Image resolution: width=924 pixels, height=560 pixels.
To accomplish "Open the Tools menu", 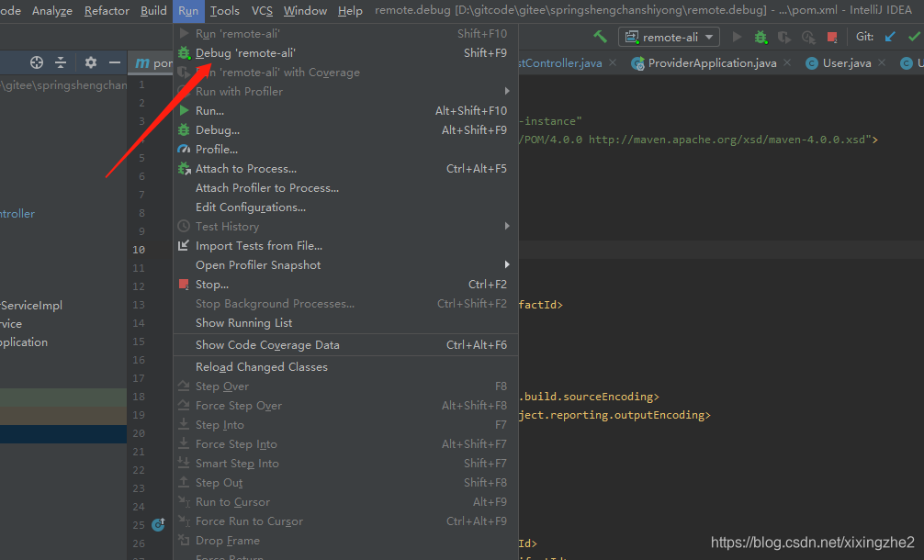I will (x=224, y=11).
